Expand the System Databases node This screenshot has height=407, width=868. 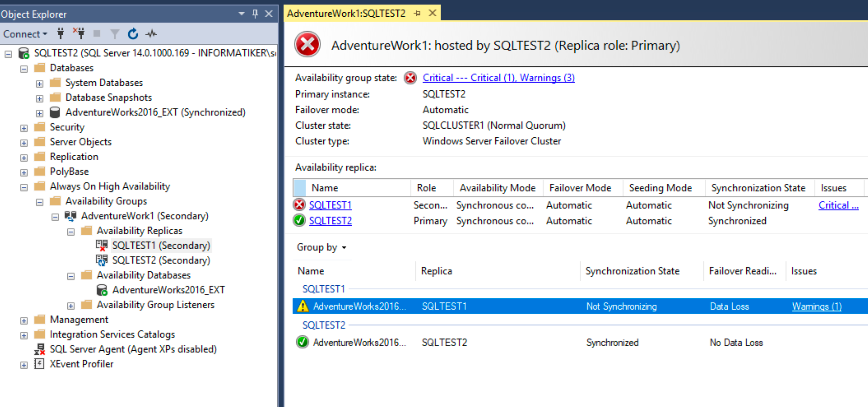[39, 84]
